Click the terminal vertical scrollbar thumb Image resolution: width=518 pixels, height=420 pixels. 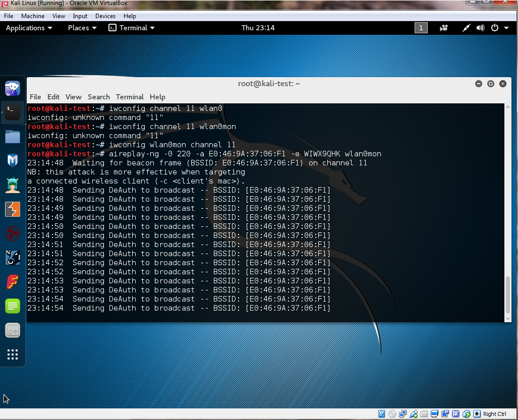[x=508, y=295]
